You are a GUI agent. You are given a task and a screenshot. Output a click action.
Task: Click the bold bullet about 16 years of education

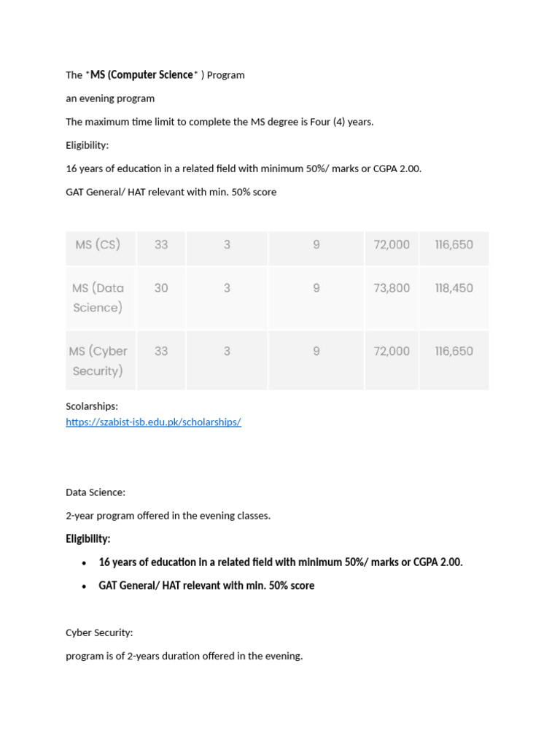click(281, 562)
